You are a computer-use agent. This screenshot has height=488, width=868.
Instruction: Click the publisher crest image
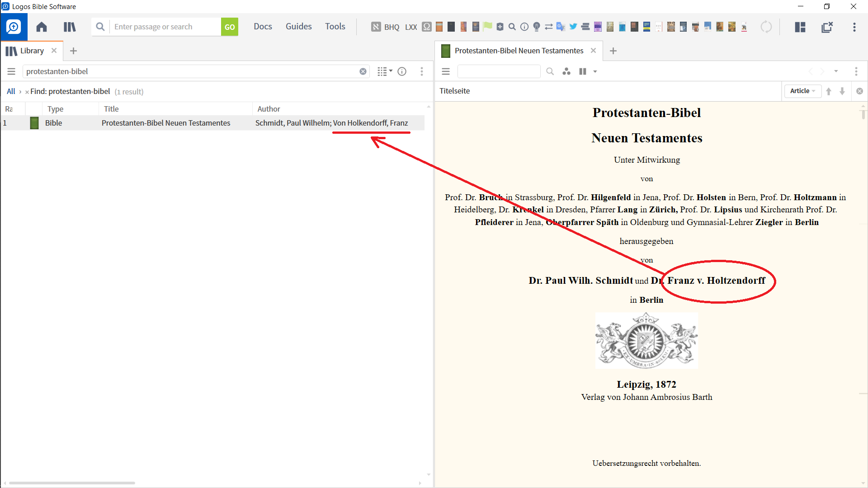(x=646, y=340)
